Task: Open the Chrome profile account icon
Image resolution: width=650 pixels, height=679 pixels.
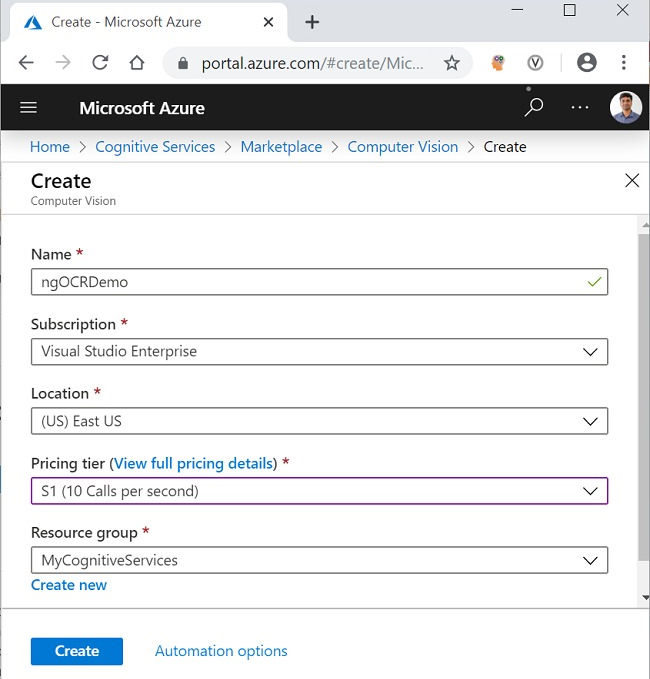Action: pyautogui.click(x=587, y=63)
